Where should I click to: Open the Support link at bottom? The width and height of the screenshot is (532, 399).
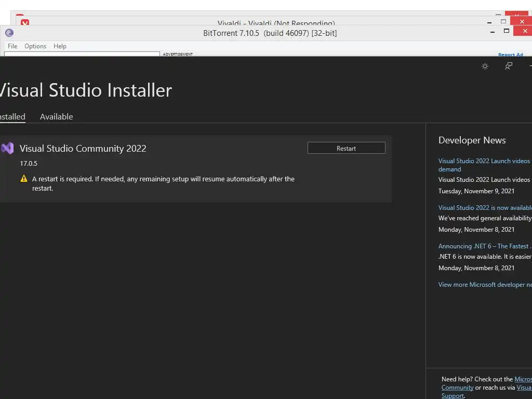click(x=453, y=395)
